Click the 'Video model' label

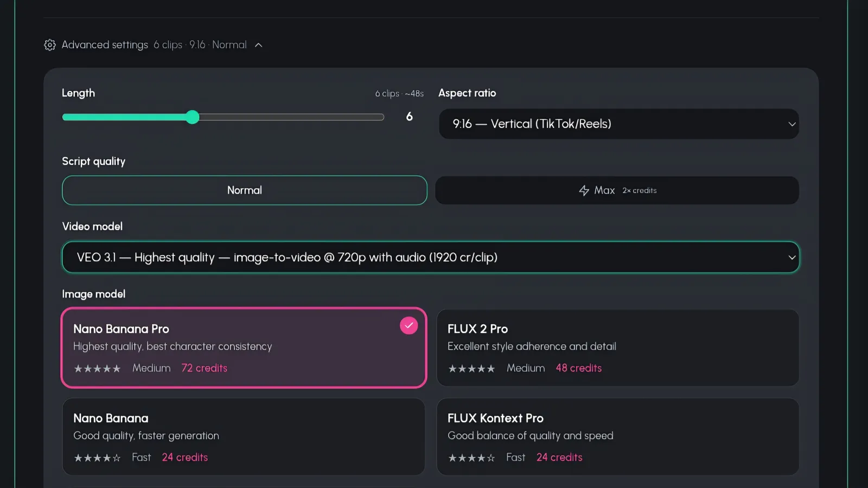click(x=92, y=226)
